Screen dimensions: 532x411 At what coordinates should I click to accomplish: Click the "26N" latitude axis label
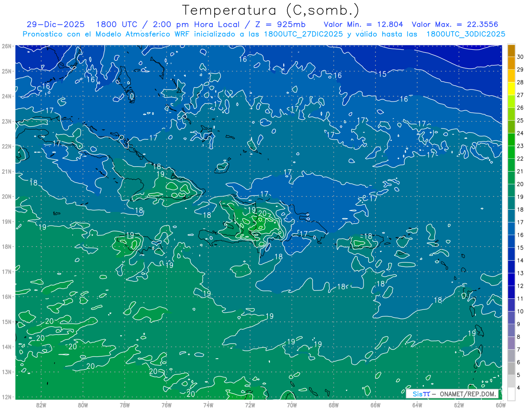(x=6, y=46)
